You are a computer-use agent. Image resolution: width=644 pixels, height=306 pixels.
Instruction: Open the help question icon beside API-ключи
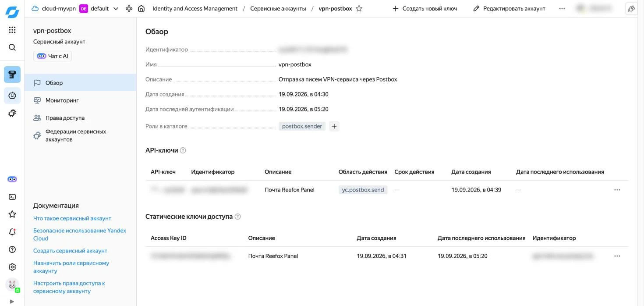(x=183, y=150)
